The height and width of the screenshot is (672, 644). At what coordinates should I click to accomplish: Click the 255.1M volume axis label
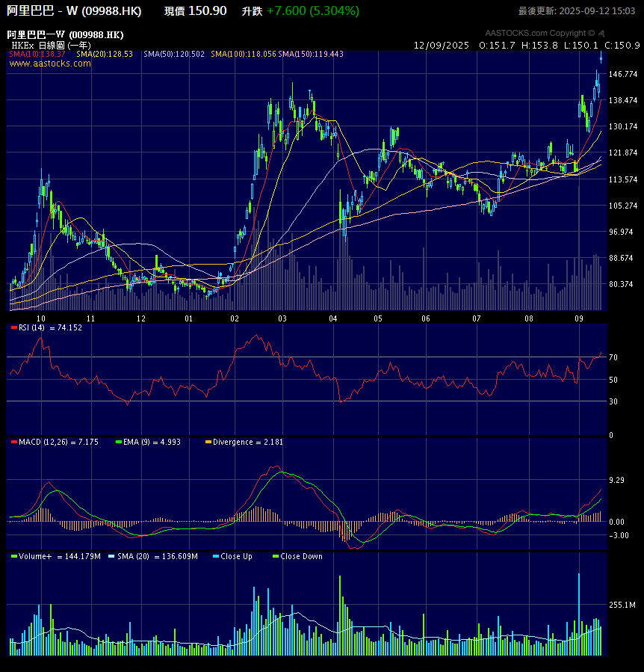(622, 605)
